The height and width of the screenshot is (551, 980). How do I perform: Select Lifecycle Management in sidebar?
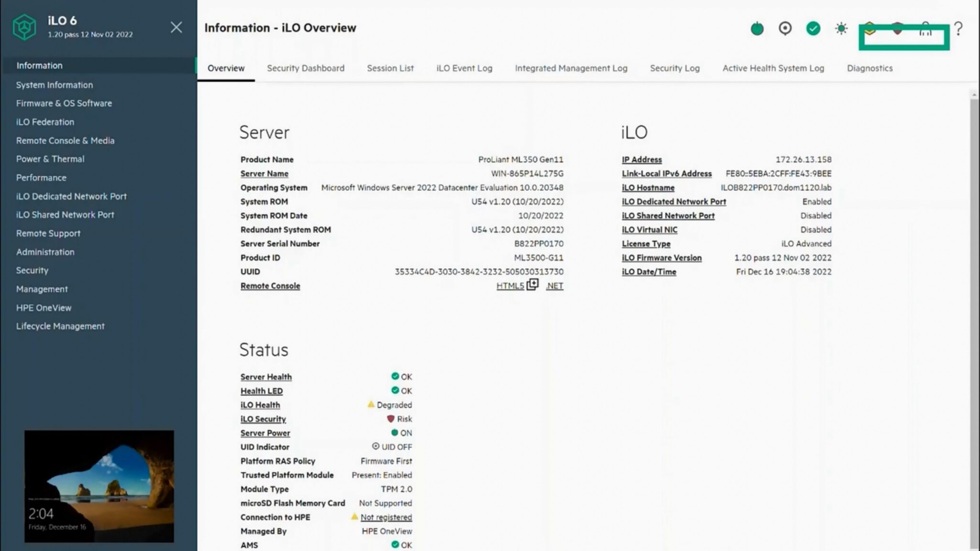tap(60, 326)
